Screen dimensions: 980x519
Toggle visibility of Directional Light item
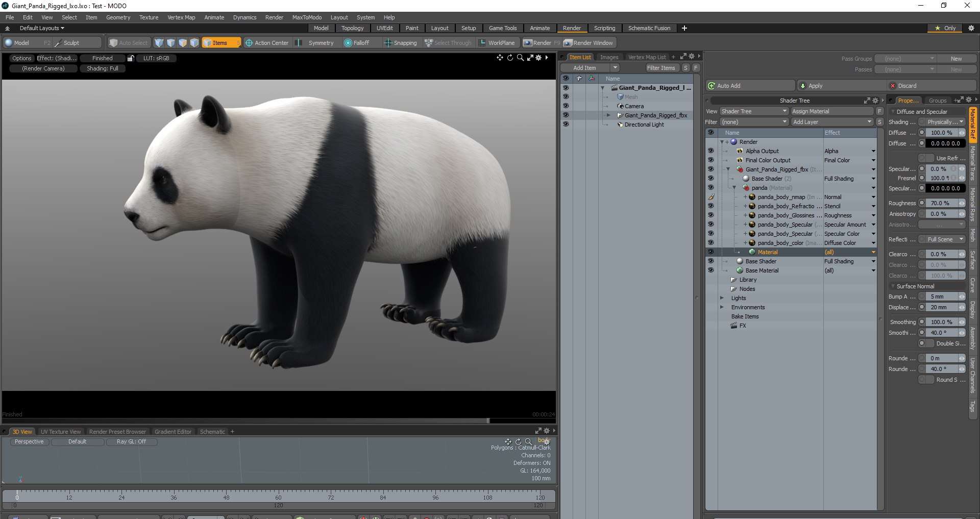pyautogui.click(x=566, y=125)
